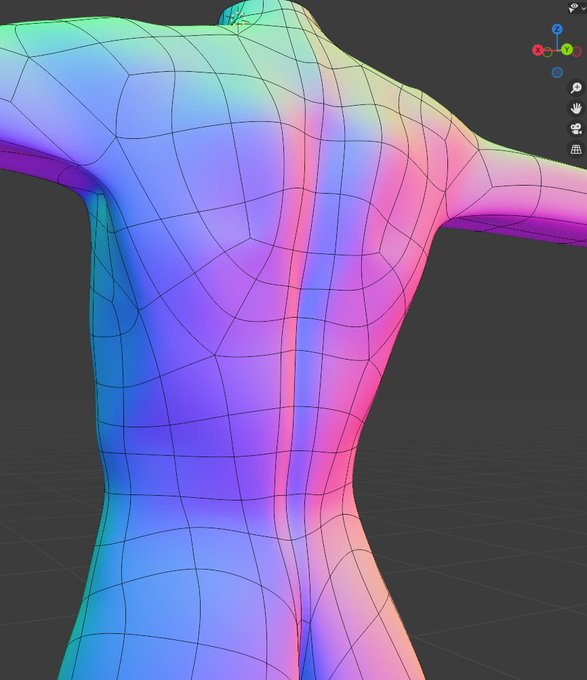The width and height of the screenshot is (587, 680).
Task: Select the hollow green negative Y circle
Action: (x=548, y=53)
